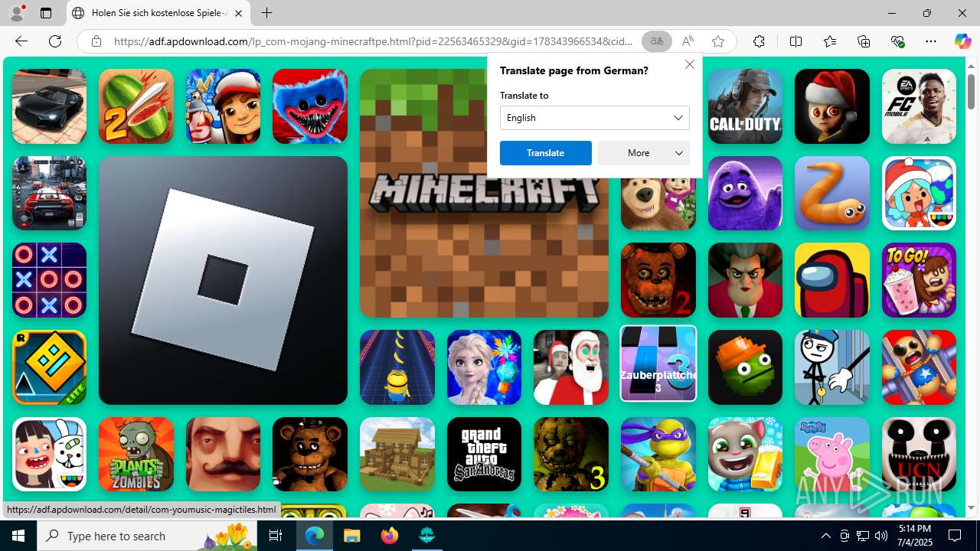Open the Geometry Dash Lite icon

[49, 367]
